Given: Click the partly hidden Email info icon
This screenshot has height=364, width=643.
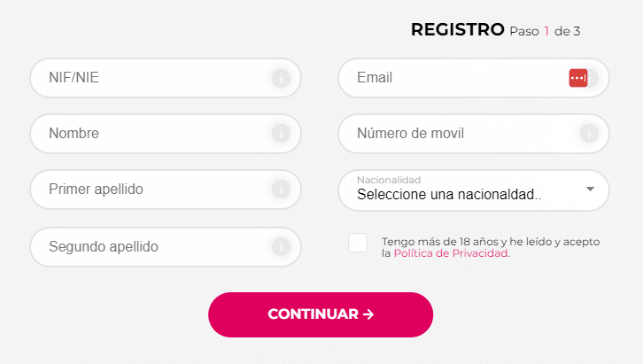Looking at the screenshot, I should tap(593, 78).
